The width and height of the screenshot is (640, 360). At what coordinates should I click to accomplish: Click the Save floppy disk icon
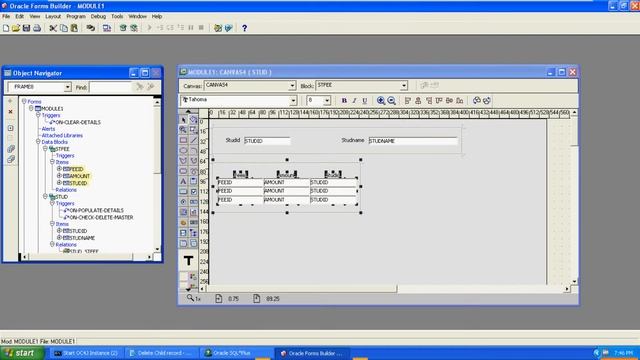26,28
